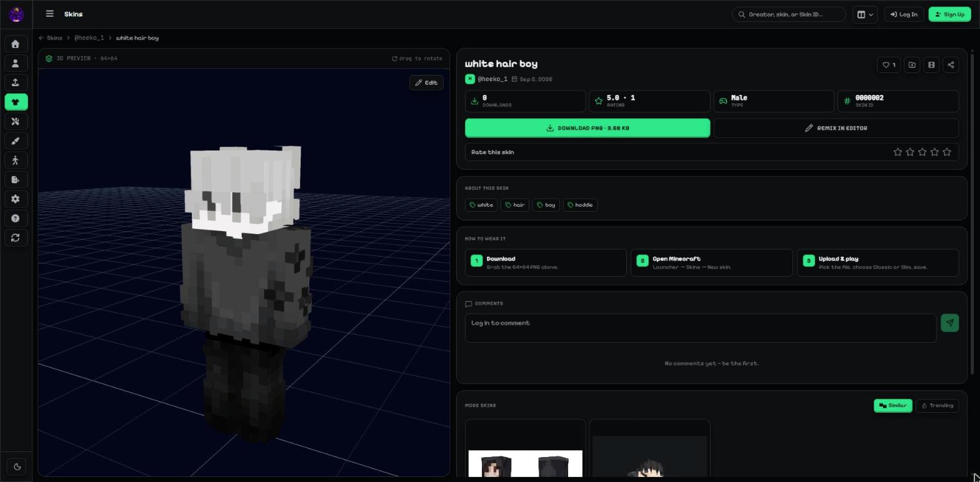Viewport: 980px width, 482px height.
Task: Select the boy tag
Action: (x=546, y=205)
